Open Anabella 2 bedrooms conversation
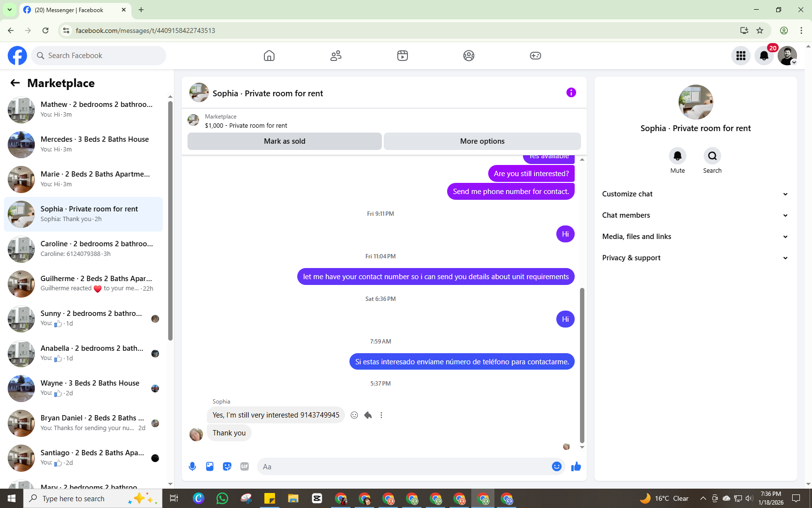Screen dimensions: 812x508 [83, 354]
